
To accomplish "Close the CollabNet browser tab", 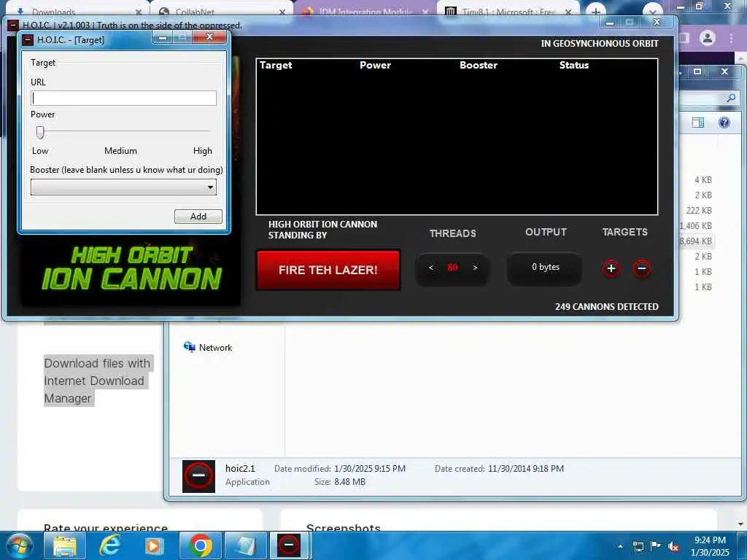I will point(282,12).
